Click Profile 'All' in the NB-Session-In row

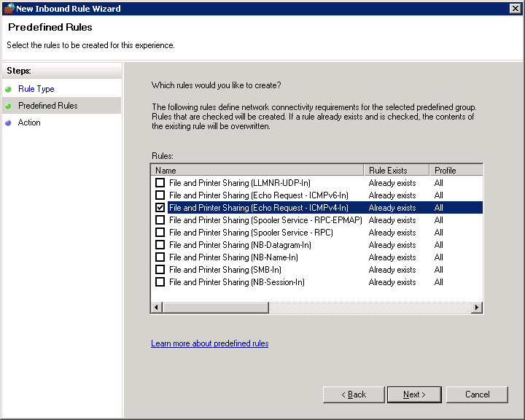(x=439, y=282)
